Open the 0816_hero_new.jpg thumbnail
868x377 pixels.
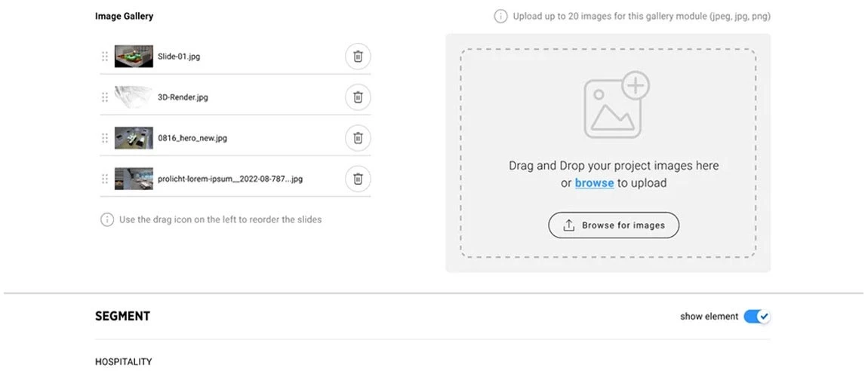tap(134, 138)
